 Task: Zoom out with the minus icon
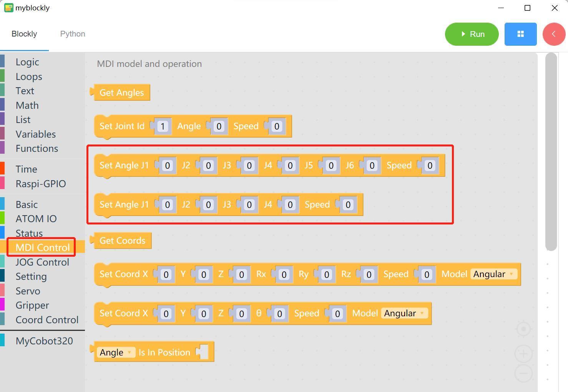(x=523, y=373)
